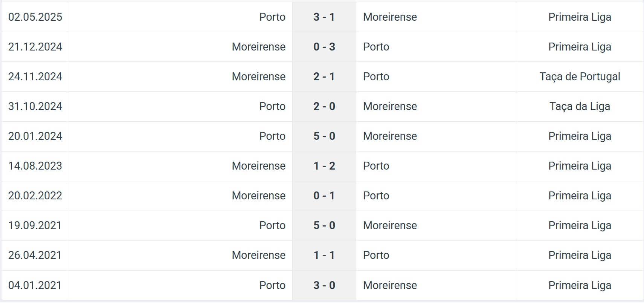Select the Taça de Portugal competition label
Screen dimensions: 644x303
coord(580,77)
